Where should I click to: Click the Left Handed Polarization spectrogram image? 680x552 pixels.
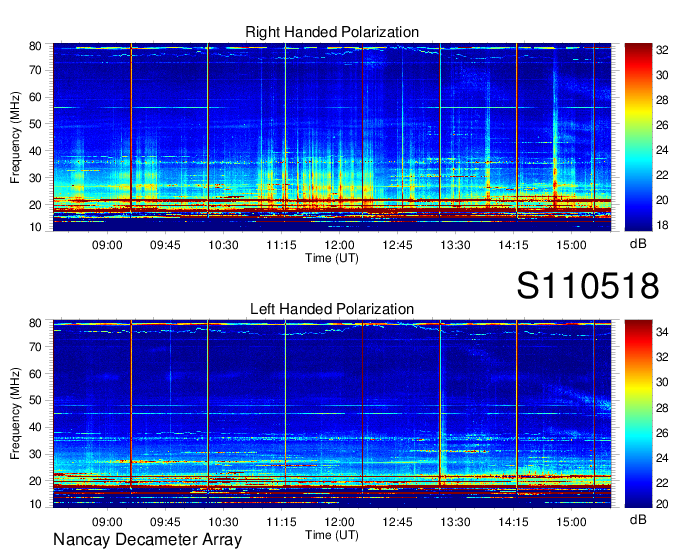point(332,414)
